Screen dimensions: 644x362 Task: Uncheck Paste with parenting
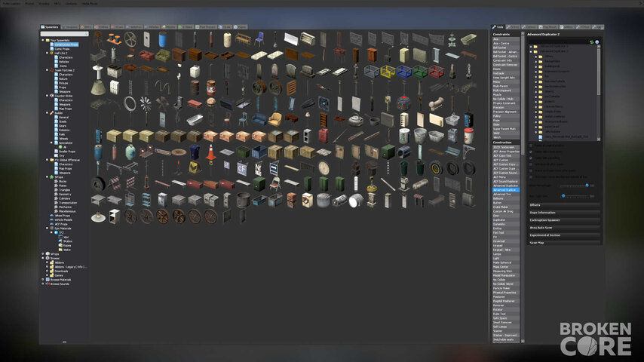coord(531,158)
